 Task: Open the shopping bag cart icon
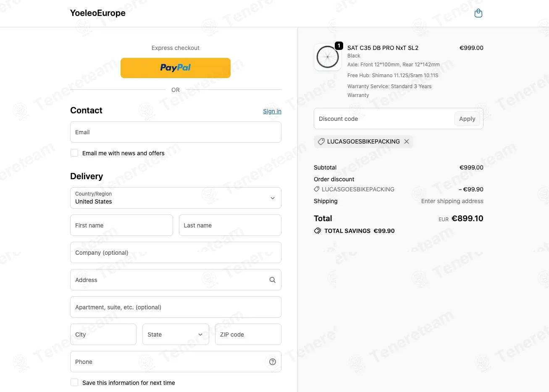[x=478, y=13]
